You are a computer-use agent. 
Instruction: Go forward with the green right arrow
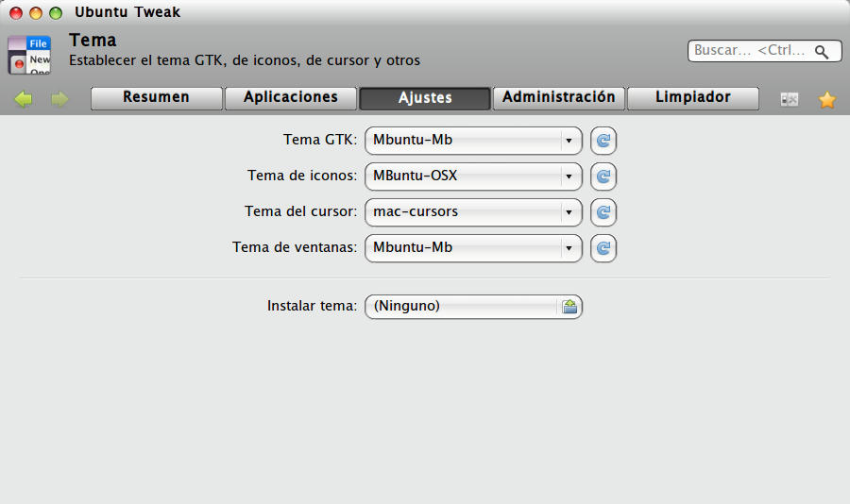click(x=59, y=99)
